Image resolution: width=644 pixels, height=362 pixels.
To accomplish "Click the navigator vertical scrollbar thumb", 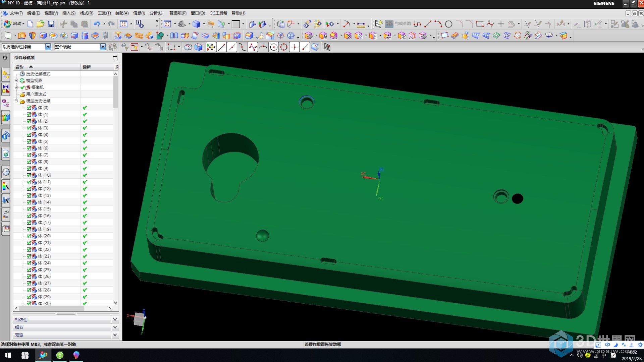I will tap(116, 92).
